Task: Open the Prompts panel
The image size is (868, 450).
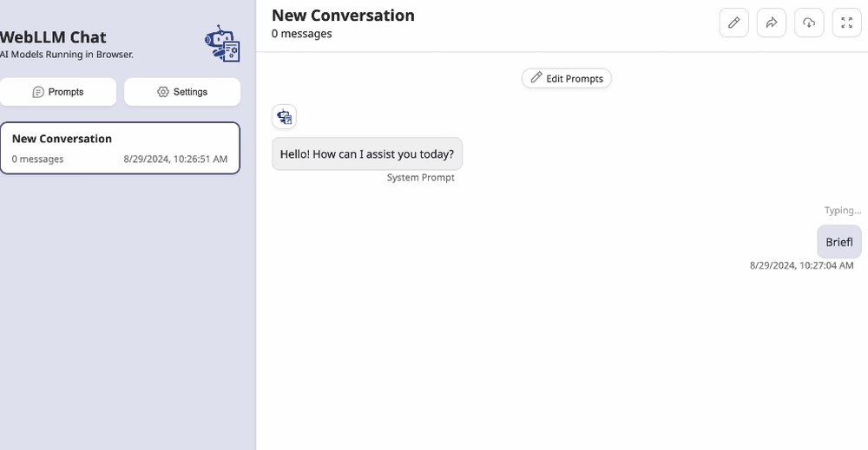Action: coord(58,92)
